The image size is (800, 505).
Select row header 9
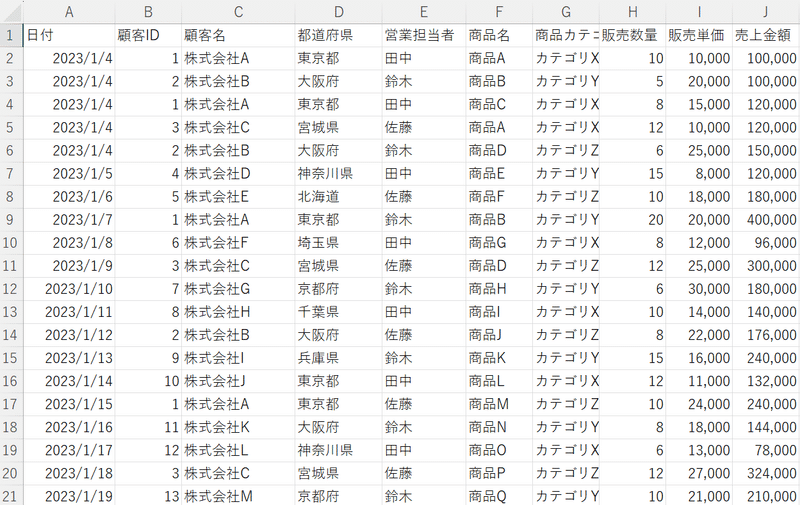click(11, 219)
